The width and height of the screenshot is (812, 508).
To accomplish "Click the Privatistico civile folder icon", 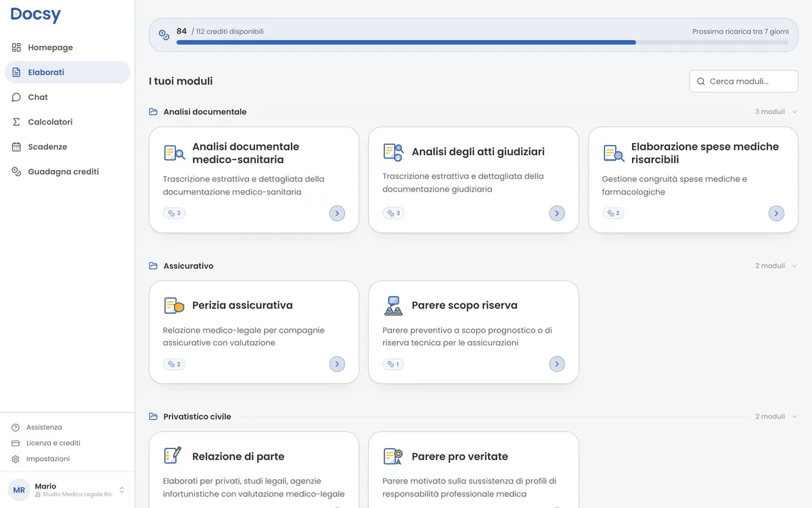I will tap(154, 417).
